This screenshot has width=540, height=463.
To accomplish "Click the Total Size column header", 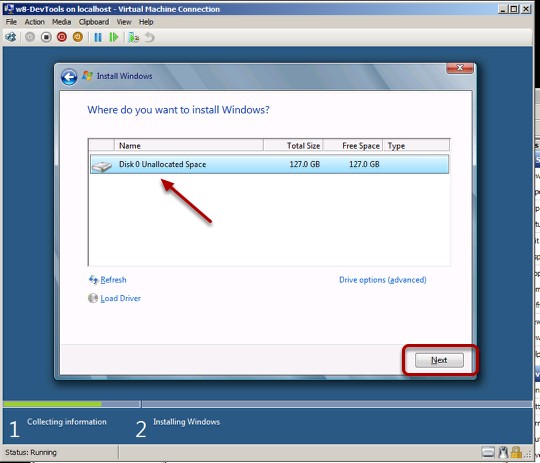I will tap(293, 145).
